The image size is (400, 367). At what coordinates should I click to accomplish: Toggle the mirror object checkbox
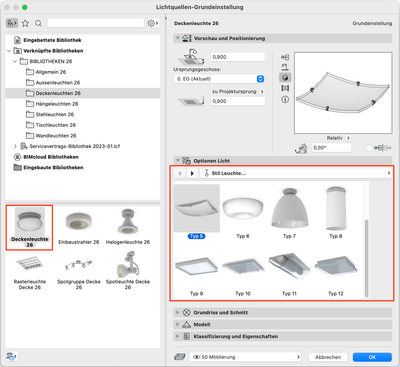click(369, 148)
